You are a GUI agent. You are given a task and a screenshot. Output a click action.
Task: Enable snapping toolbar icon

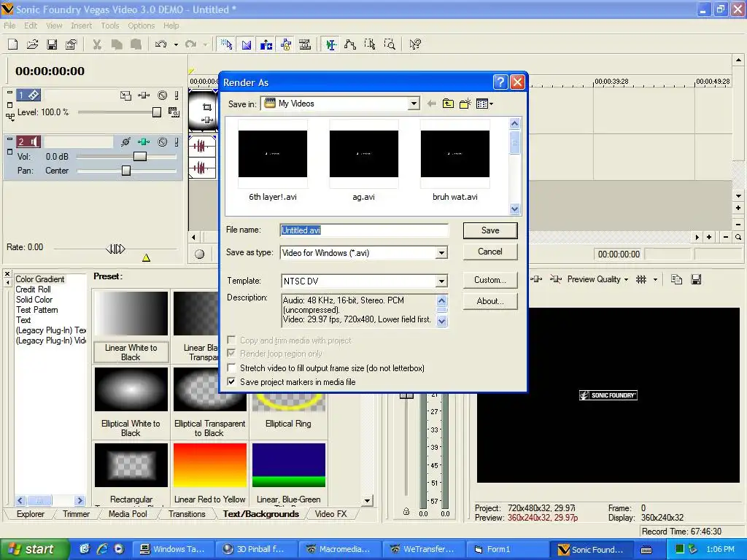pyautogui.click(x=226, y=44)
